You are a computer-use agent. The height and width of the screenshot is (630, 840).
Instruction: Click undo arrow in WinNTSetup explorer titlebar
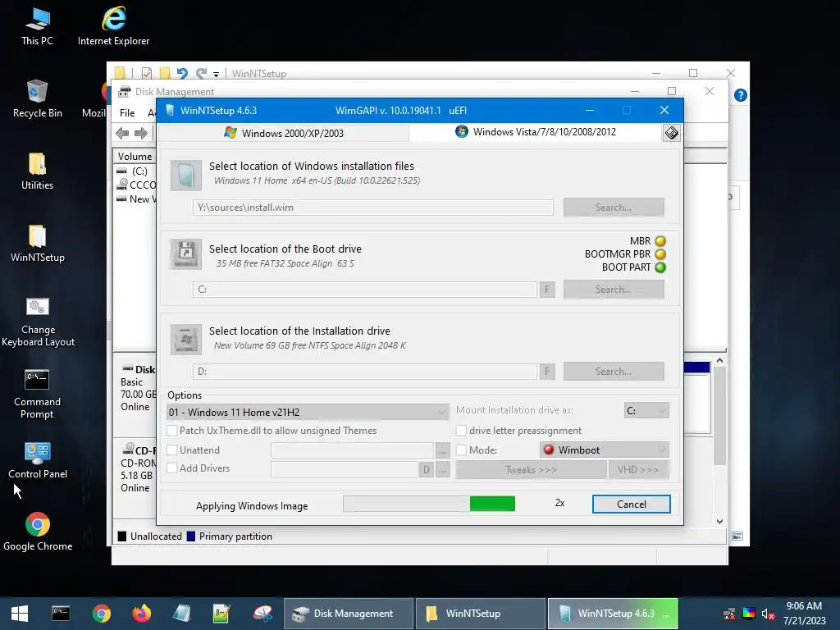[182, 73]
